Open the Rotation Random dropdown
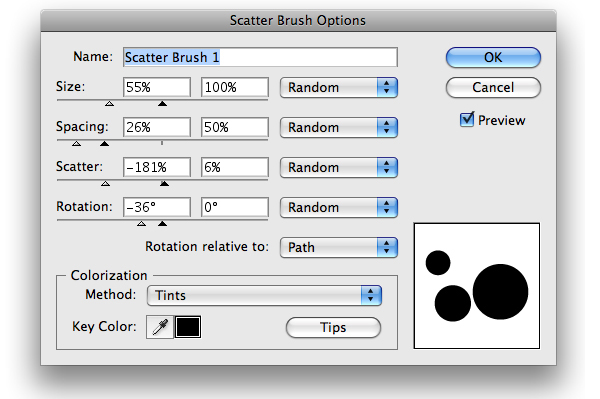This screenshot has height=399, width=600. 339,207
